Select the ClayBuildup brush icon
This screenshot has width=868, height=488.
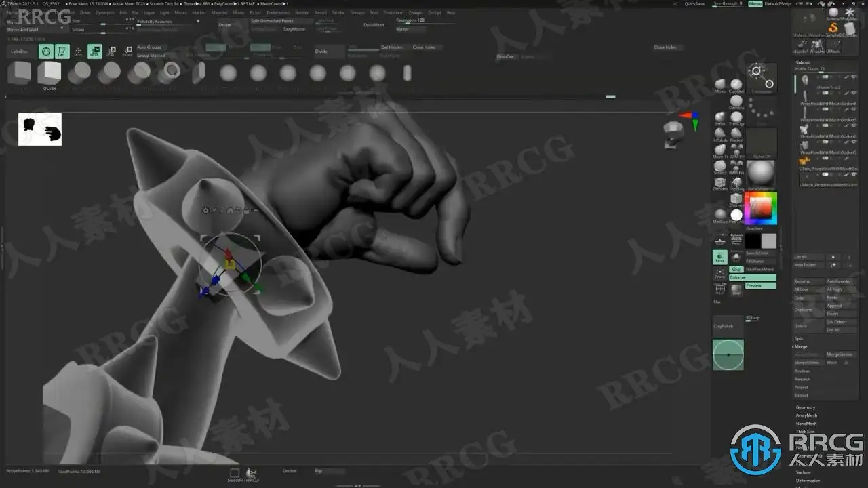tap(736, 85)
